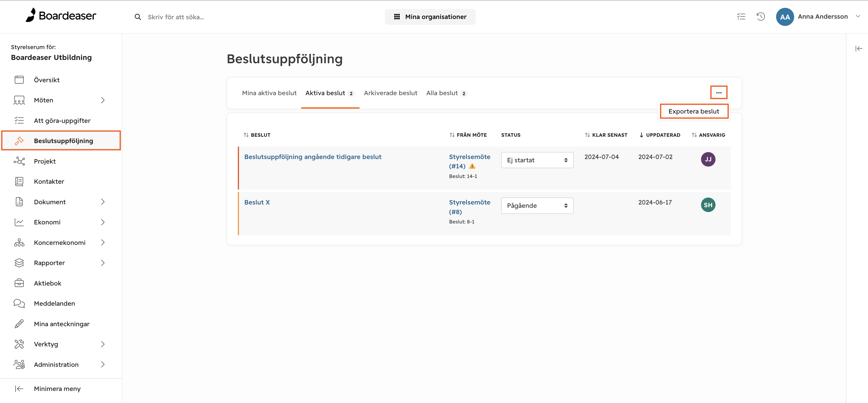
Task: Click the Kontakter book icon
Action: pyautogui.click(x=19, y=181)
